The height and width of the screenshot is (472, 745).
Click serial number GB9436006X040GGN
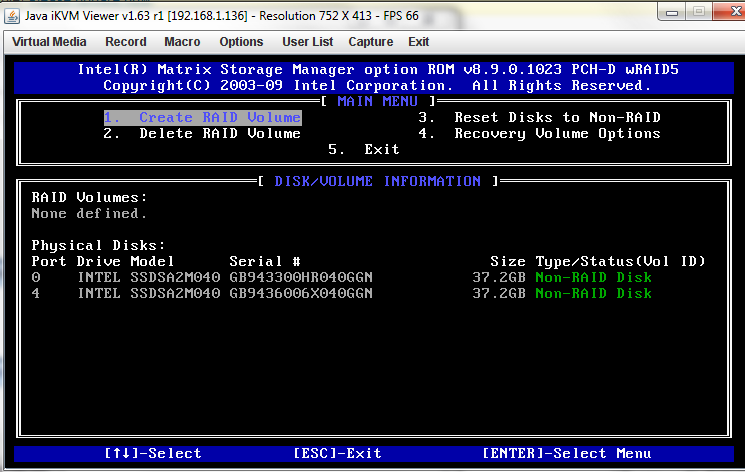[x=301, y=294]
